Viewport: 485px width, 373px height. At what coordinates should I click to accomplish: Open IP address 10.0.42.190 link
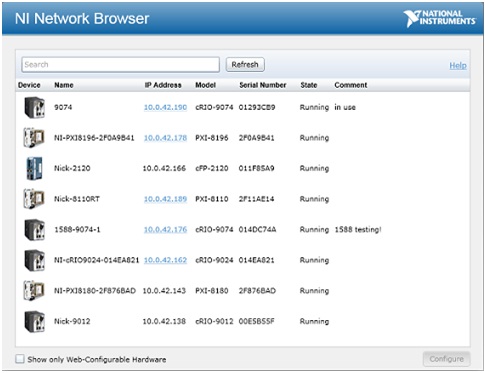(165, 107)
